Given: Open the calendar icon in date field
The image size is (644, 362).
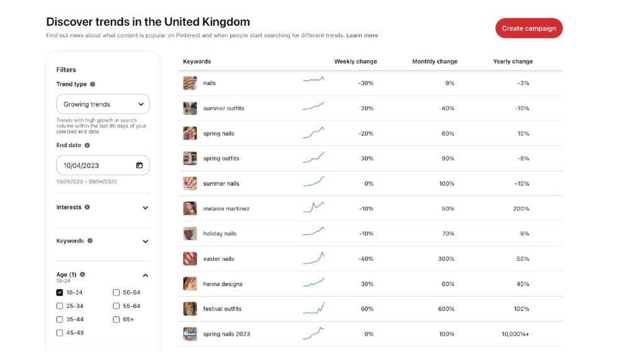Looking at the screenshot, I should 140,165.
